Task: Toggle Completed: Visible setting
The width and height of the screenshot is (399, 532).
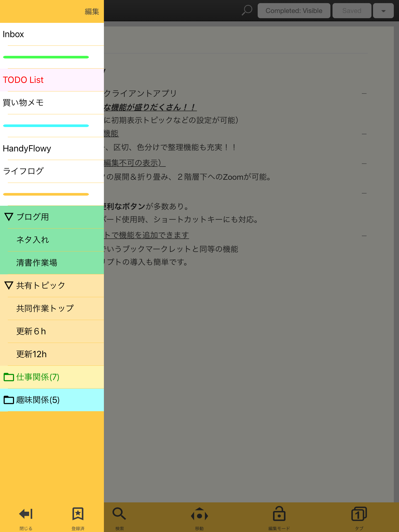Action: [x=294, y=11]
